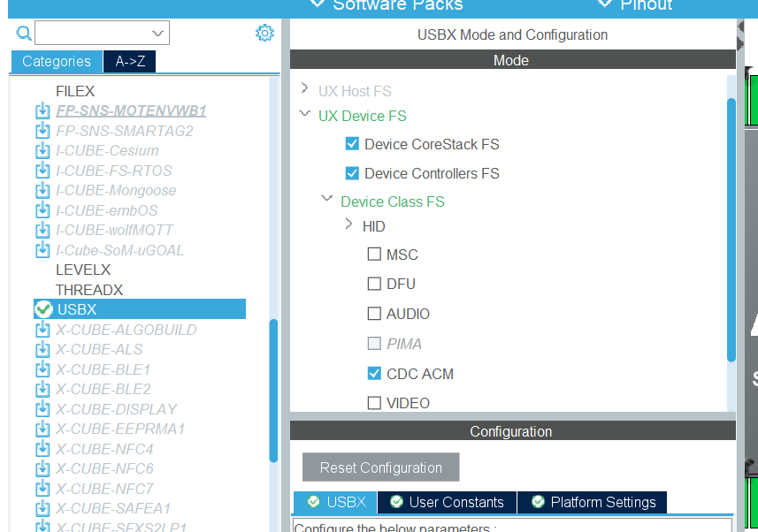This screenshot has width=758, height=532.
Task: Click download icon beside FP-SNS-SMARTAG2
Action: pos(42,131)
